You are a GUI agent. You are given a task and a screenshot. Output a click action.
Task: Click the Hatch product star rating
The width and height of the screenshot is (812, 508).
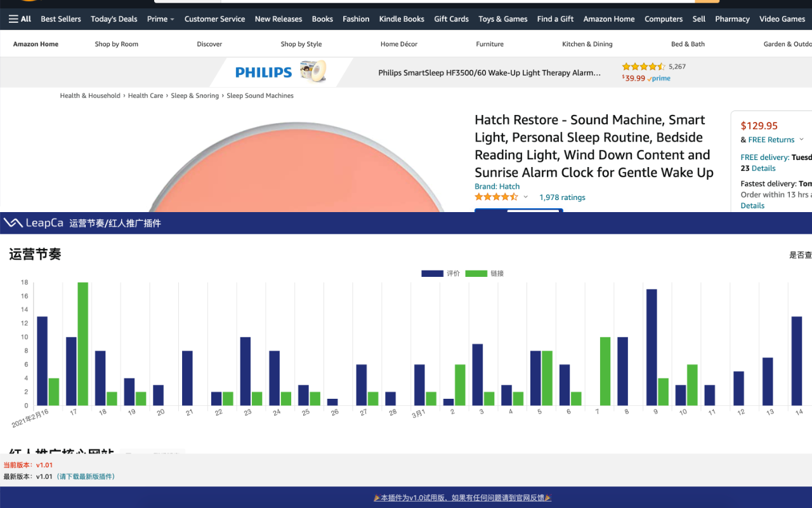point(496,197)
